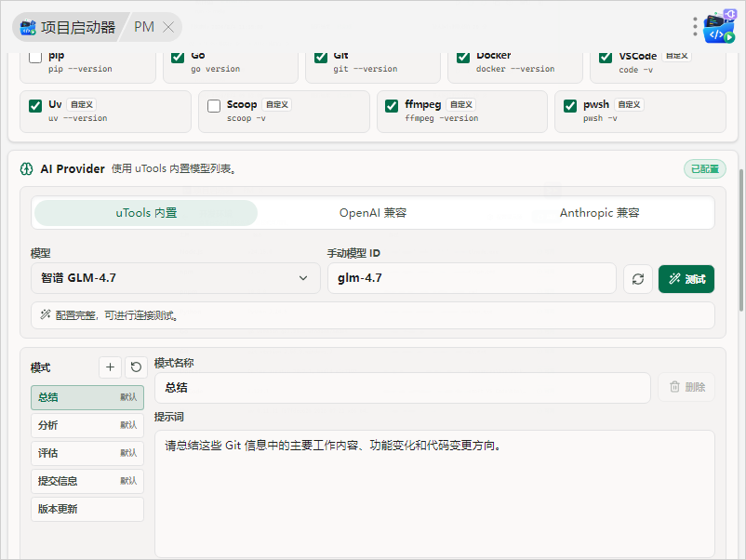Click the 项目启动器 app icon in title pill
746x560 pixels.
click(28, 28)
